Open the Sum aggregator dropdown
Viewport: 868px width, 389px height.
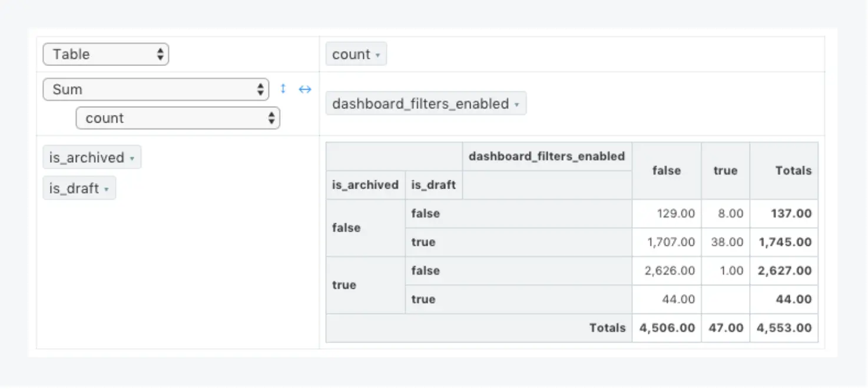[x=156, y=90]
